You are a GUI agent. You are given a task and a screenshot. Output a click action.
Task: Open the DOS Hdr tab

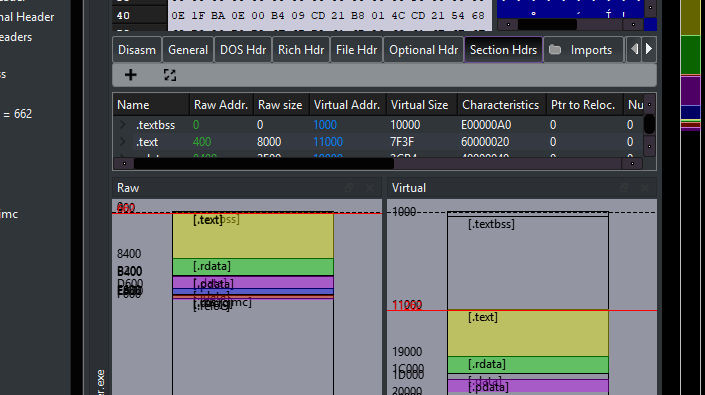(x=243, y=50)
